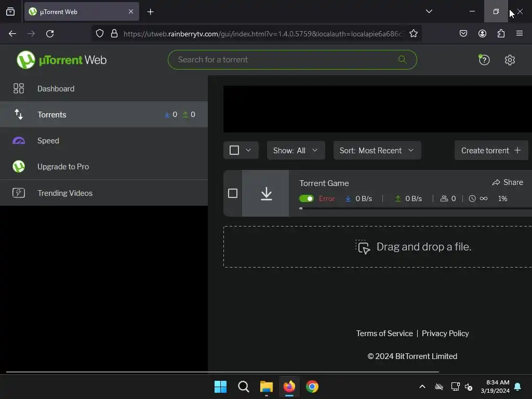Open the 8:34 AM clock and date

[495, 387]
